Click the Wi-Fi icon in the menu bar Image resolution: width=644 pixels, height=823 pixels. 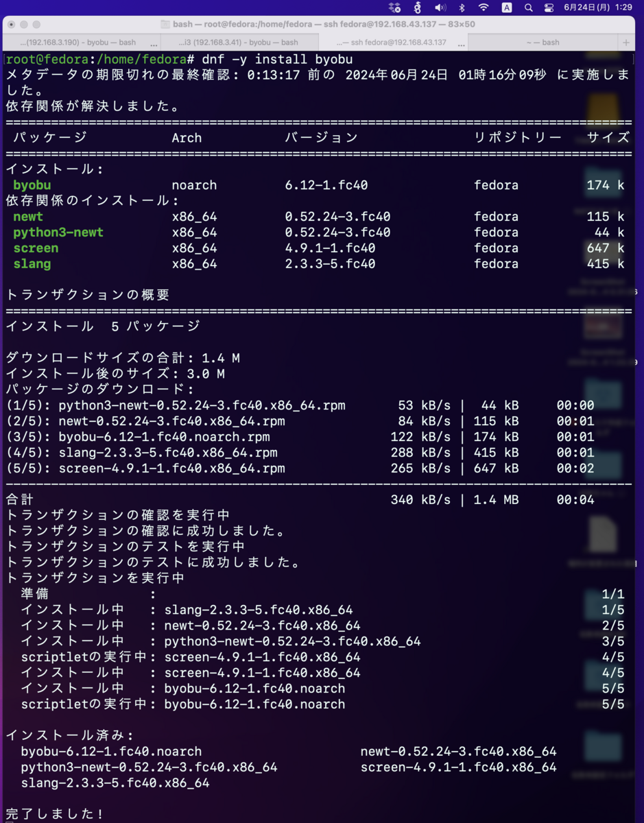coord(485,8)
